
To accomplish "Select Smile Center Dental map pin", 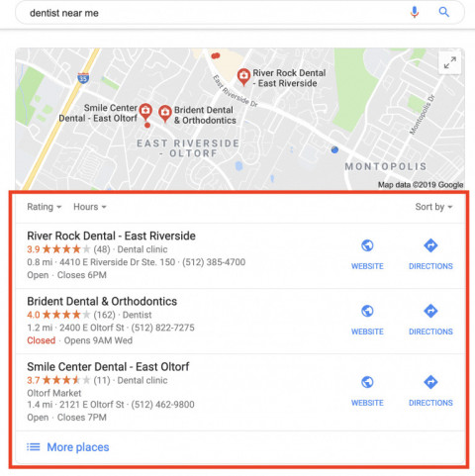I will pos(145,112).
